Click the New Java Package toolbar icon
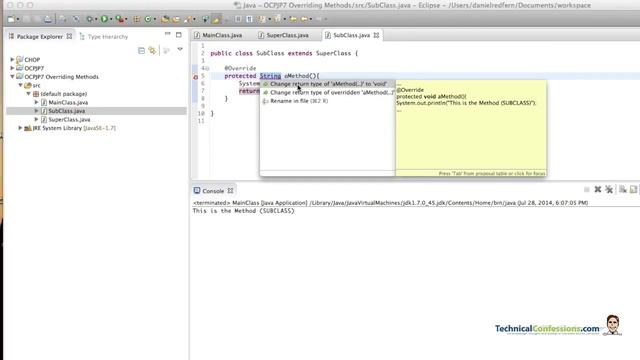 coord(136,19)
